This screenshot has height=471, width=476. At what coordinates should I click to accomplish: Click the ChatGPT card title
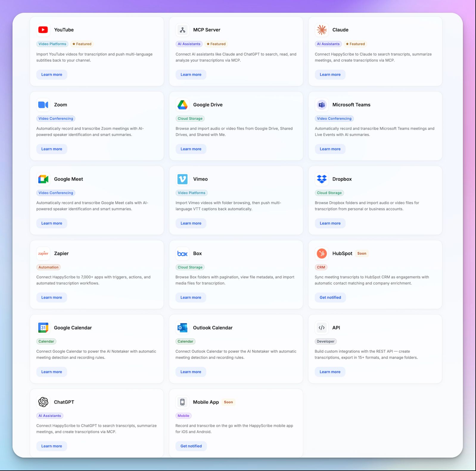64,402
